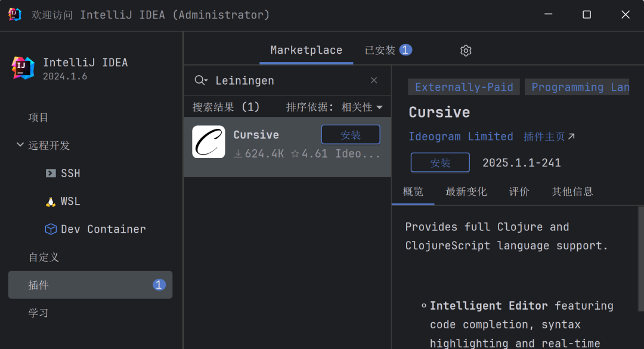Open search options magnifier icon
The height and width of the screenshot is (349, 644).
click(201, 81)
